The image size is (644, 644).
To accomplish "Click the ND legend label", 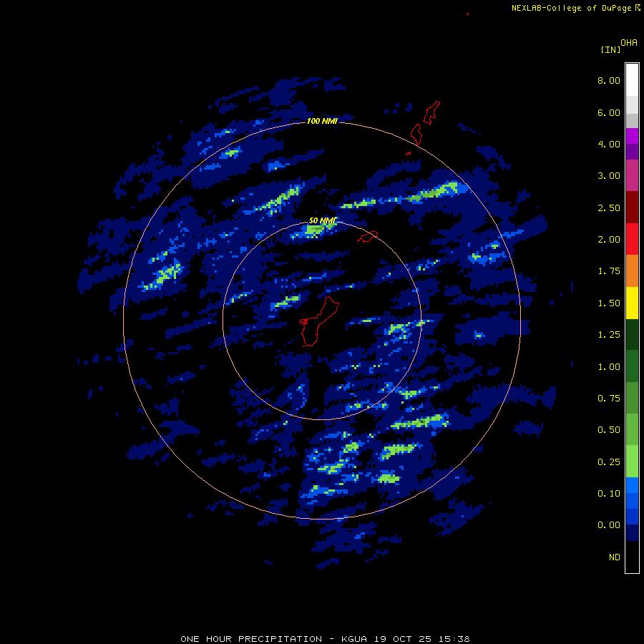I will click(x=615, y=557).
